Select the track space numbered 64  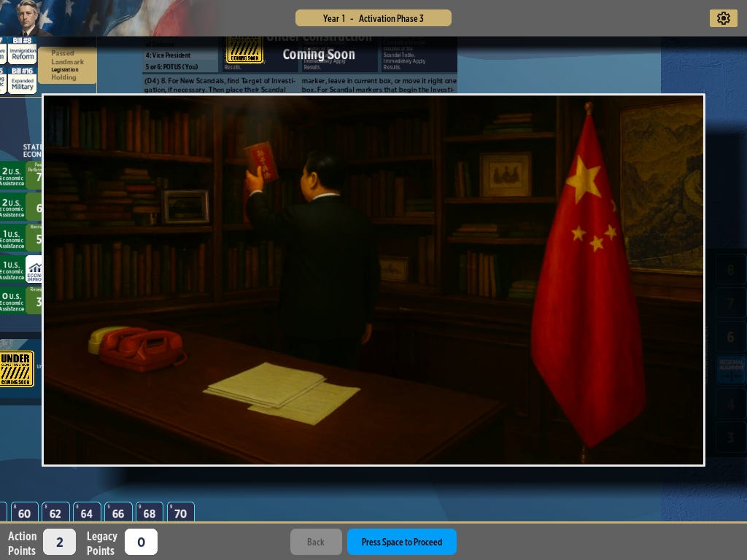87,513
